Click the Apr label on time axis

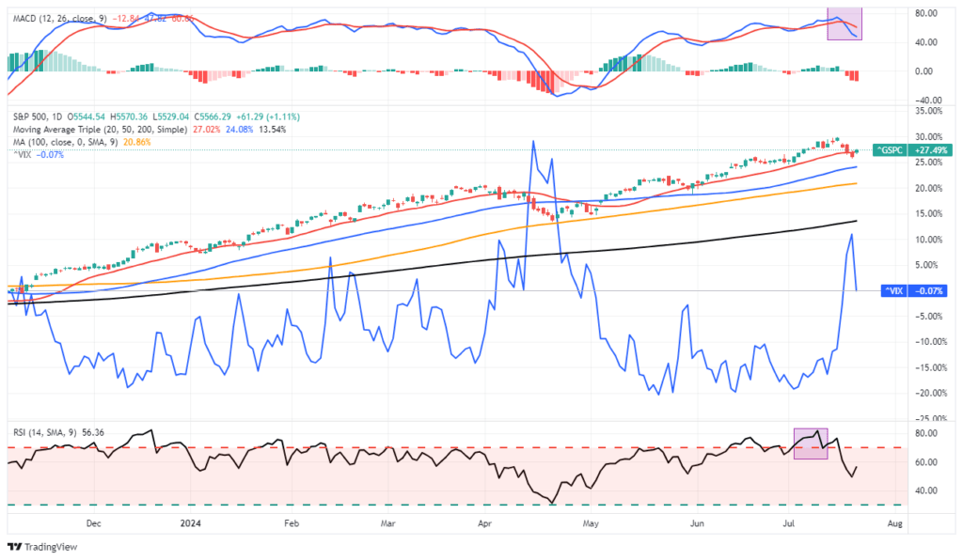(x=484, y=523)
